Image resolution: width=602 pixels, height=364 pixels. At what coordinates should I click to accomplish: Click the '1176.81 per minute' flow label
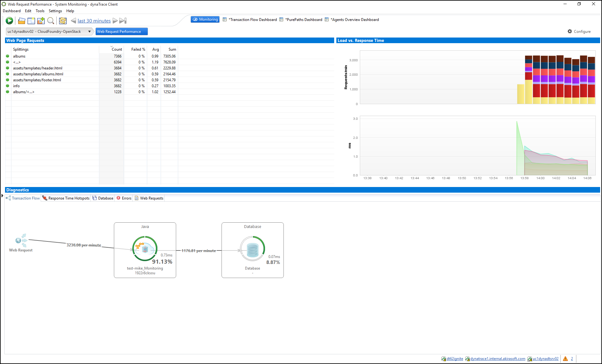pos(199,251)
